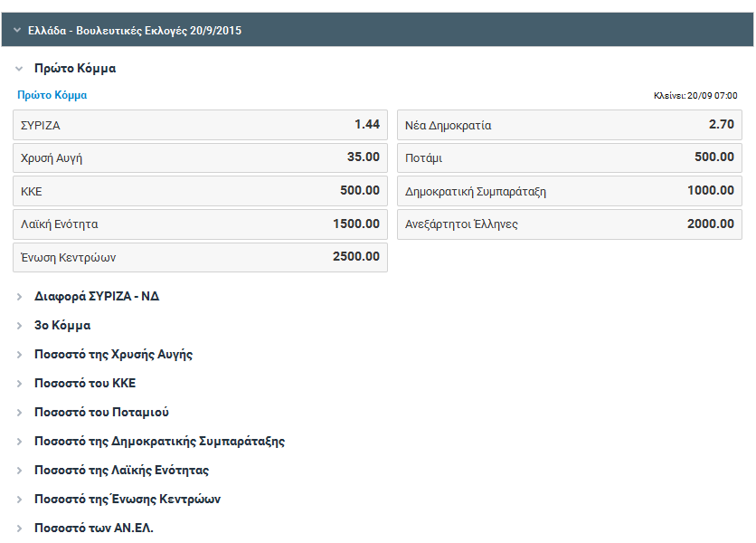Click the Ποσοστό του Ποταμιού heading

click(101, 412)
